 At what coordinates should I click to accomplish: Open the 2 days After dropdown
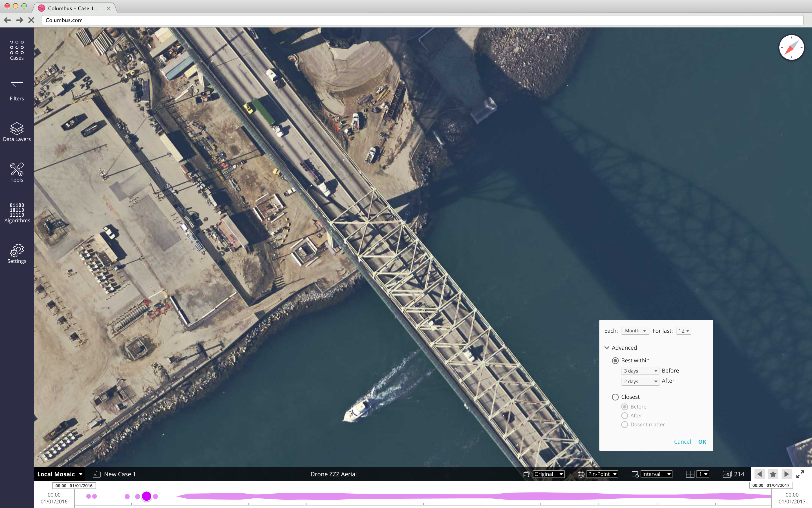640,381
